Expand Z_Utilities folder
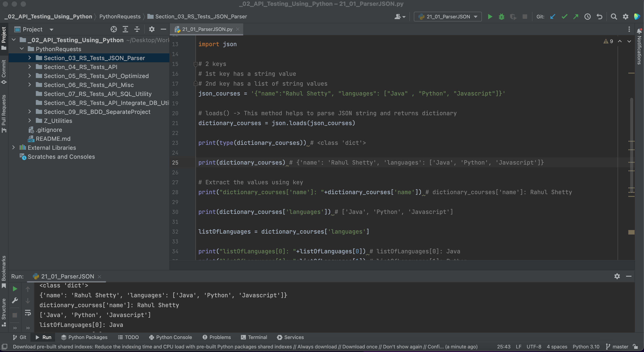The width and height of the screenshot is (644, 352). tap(30, 121)
